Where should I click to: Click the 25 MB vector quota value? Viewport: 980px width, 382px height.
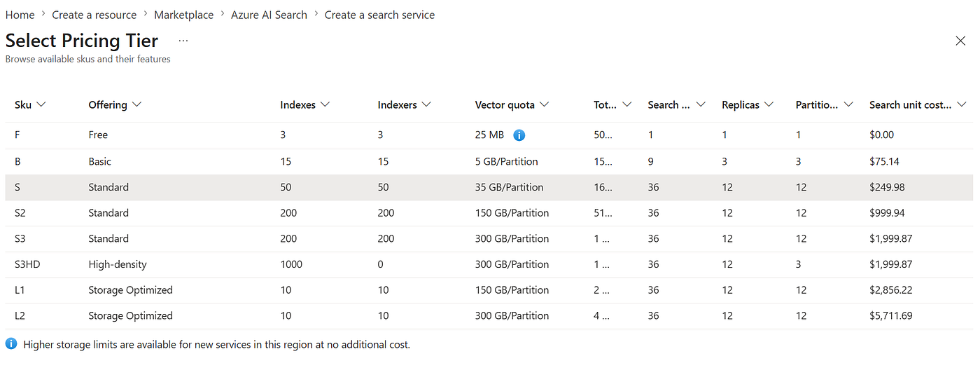tap(489, 135)
